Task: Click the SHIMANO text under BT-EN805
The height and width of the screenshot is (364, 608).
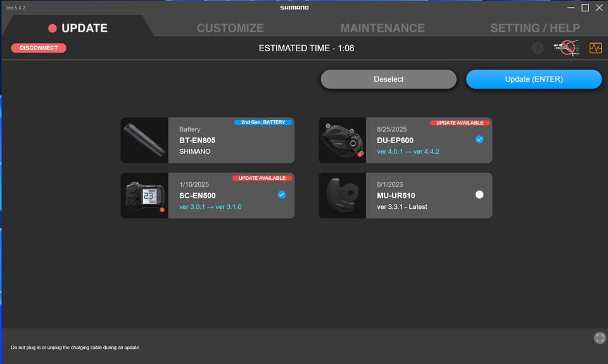Action: coord(194,151)
